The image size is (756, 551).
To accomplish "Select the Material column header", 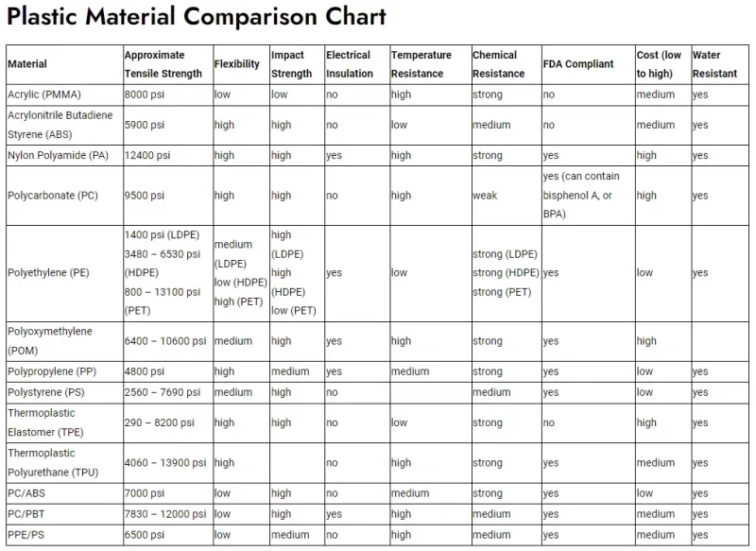I will [27, 64].
